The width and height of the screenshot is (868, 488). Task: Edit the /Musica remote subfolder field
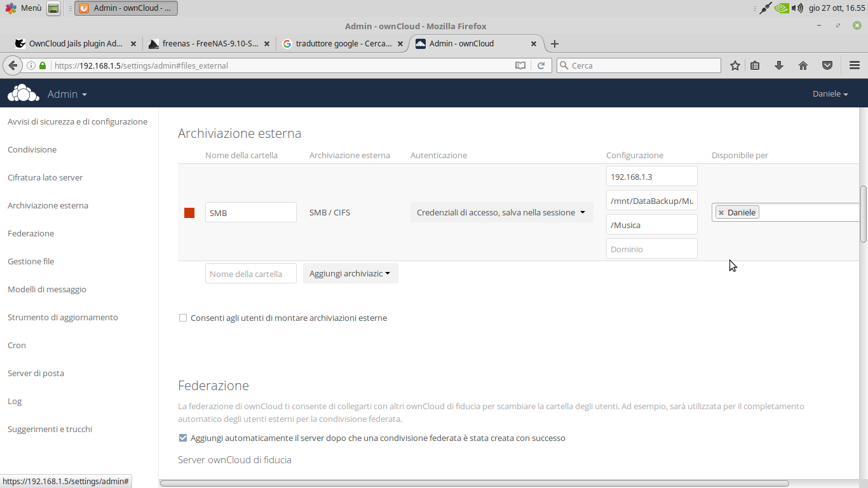click(x=652, y=224)
